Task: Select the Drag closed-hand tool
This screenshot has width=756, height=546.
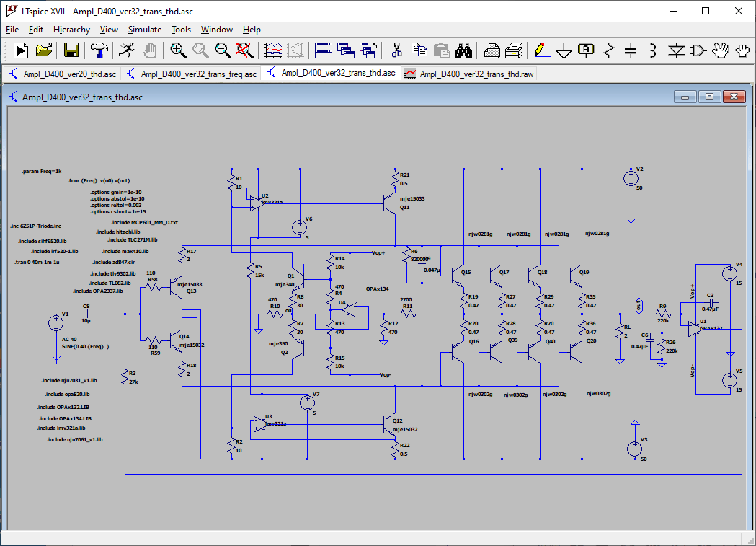Action: 743,50
